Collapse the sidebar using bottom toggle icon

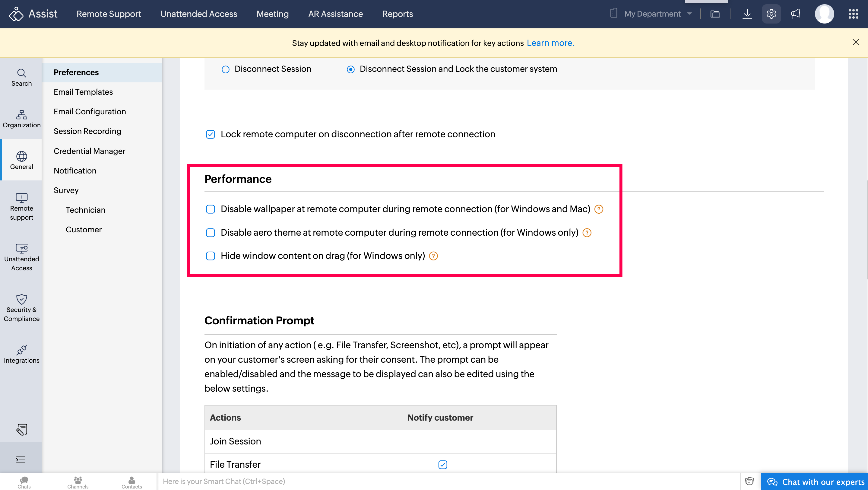click(x=21, y=459)
